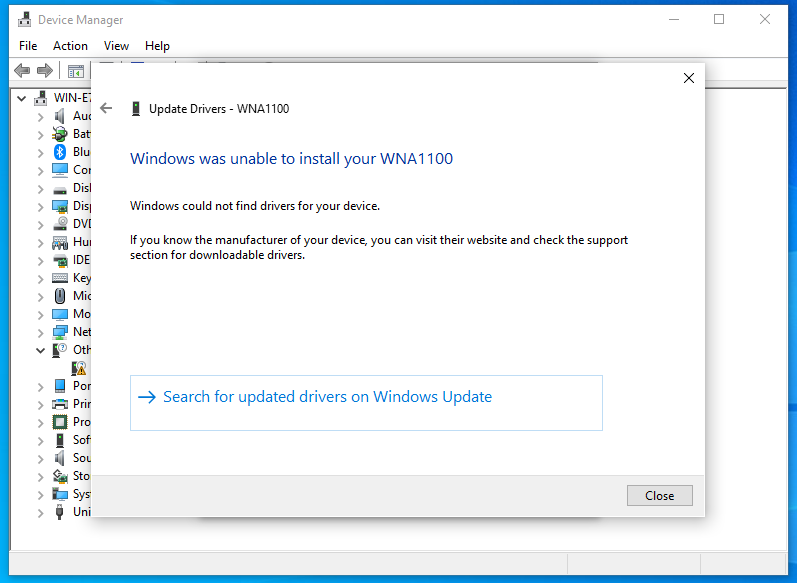Expand the Disk drives category
This screenshot has width=797, height=583.
point(41,189)
